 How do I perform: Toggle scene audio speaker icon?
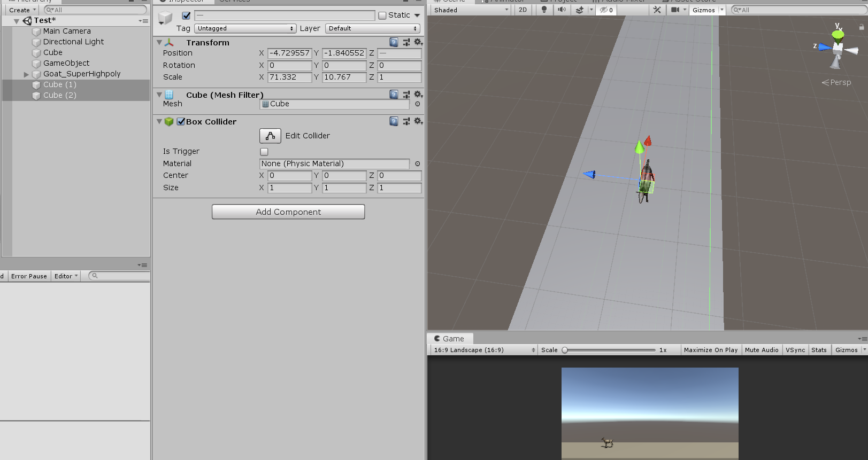(562, 10)
